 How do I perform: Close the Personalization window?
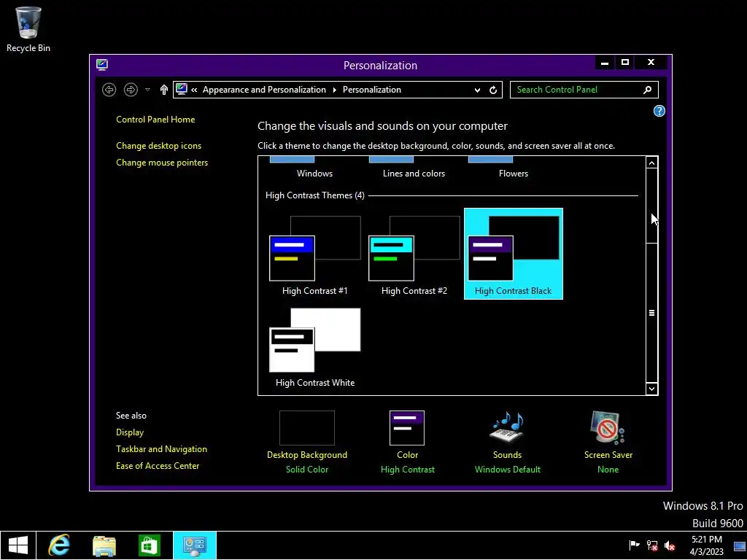(x=651, y=63)
